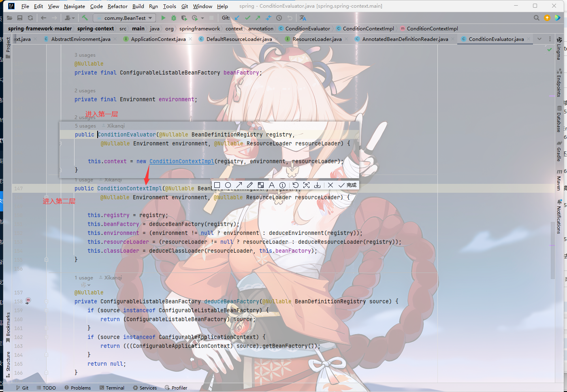Click the 完成 finish button
This screenshot has height=392, width=567.
pyautogui.click(x=347, y=185)
